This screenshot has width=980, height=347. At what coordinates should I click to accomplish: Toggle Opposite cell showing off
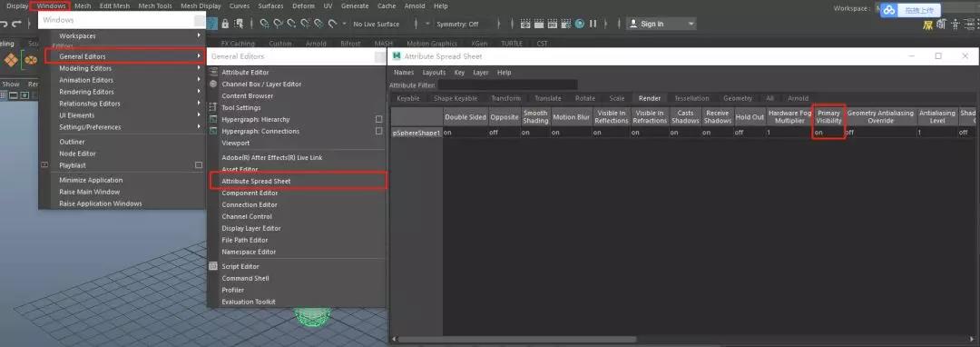tap(504, 133)
